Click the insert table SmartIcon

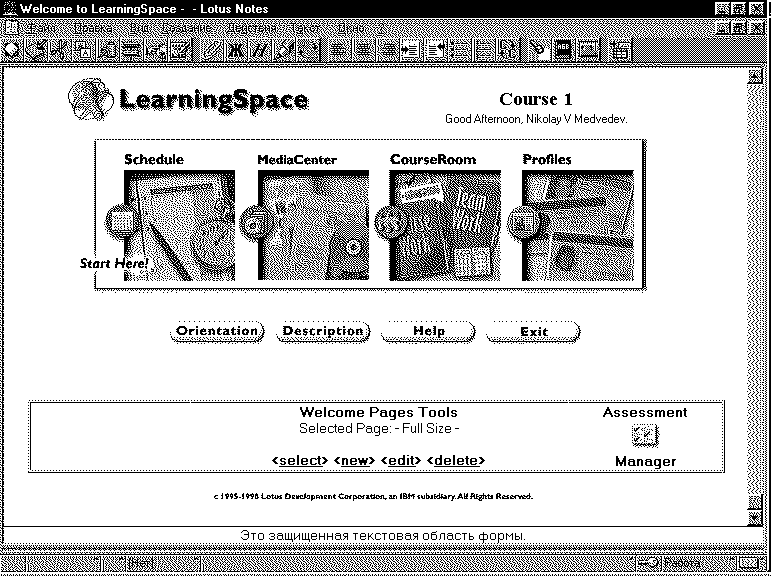[x=620, y=51]
